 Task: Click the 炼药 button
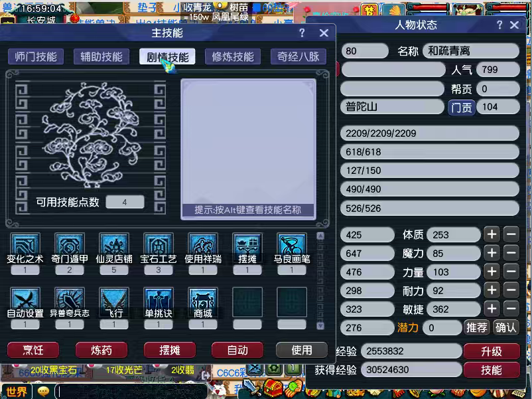(x=101, y=350)
